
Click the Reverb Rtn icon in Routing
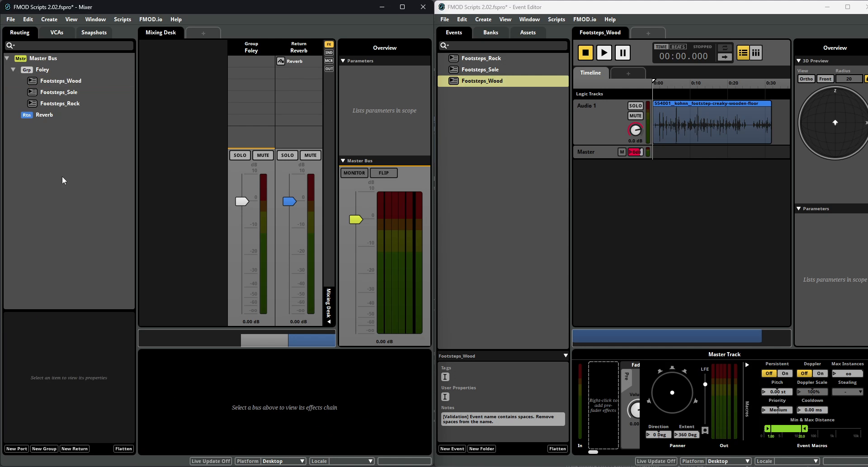coord(27,115)
